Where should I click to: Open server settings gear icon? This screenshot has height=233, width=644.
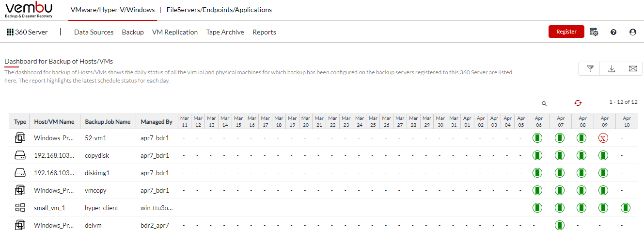point(594,32)
